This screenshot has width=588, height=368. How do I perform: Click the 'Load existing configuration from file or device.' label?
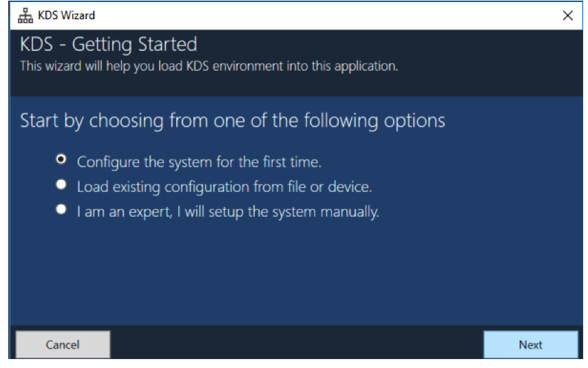point(224,186)
